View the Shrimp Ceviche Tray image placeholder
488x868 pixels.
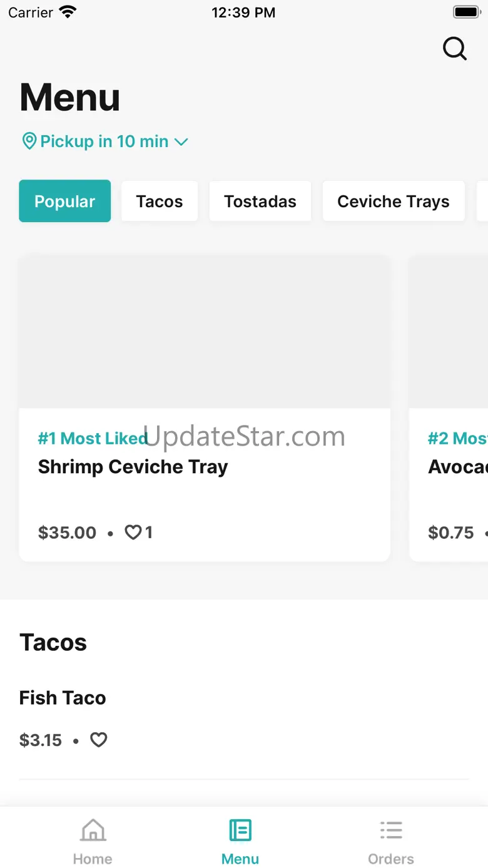[205, 332]
